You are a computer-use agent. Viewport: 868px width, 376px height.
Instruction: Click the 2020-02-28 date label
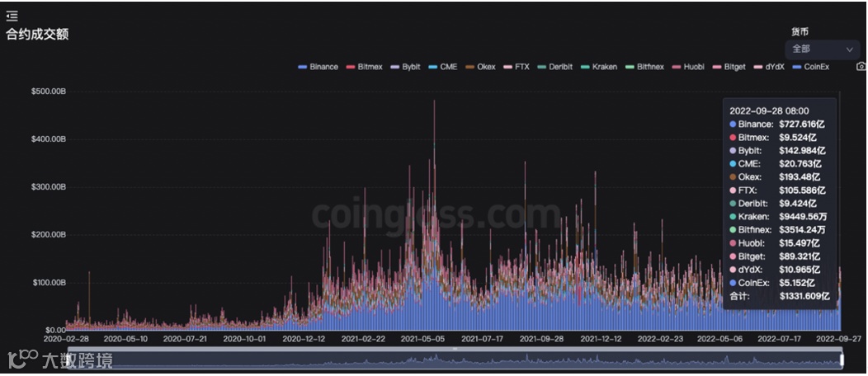pos(66,338)
